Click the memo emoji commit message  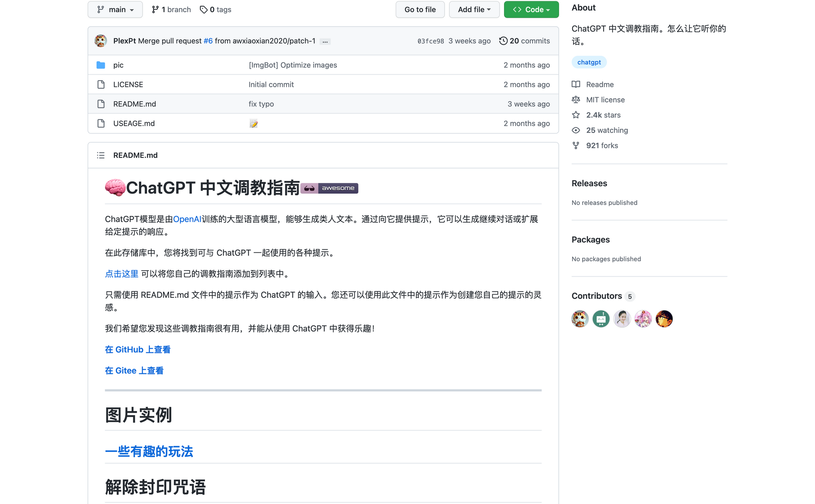click(253, 123)
